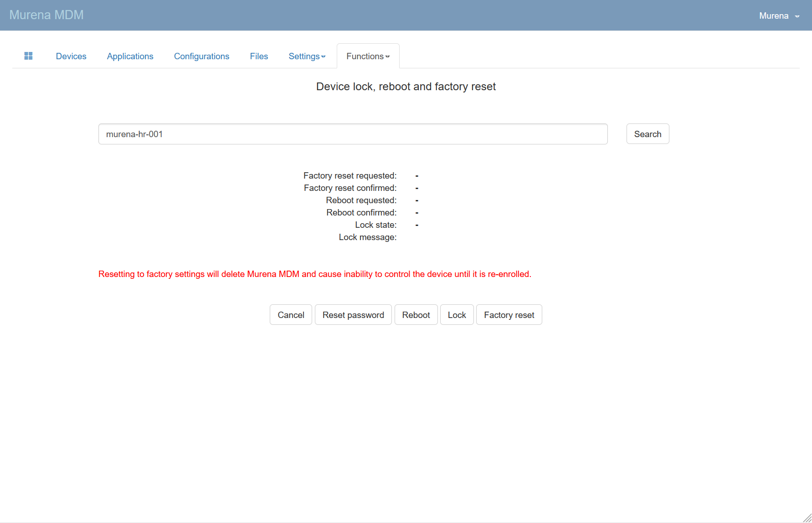Click the Murena MDM brand logo

(46, 15)
